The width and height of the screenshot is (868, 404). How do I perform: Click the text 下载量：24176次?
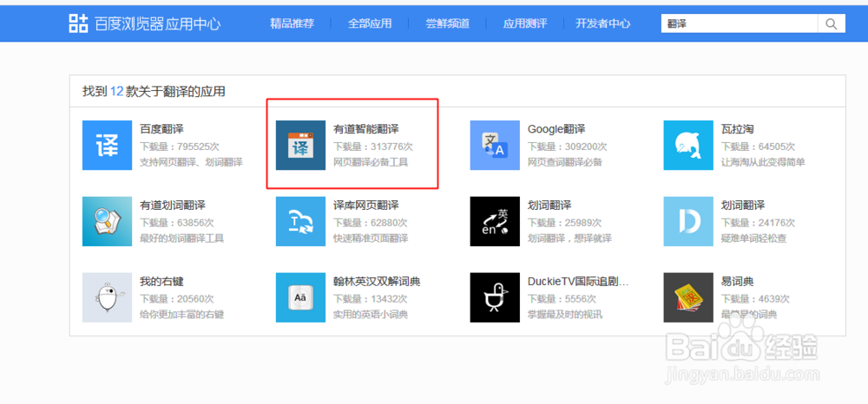point(758,223)
